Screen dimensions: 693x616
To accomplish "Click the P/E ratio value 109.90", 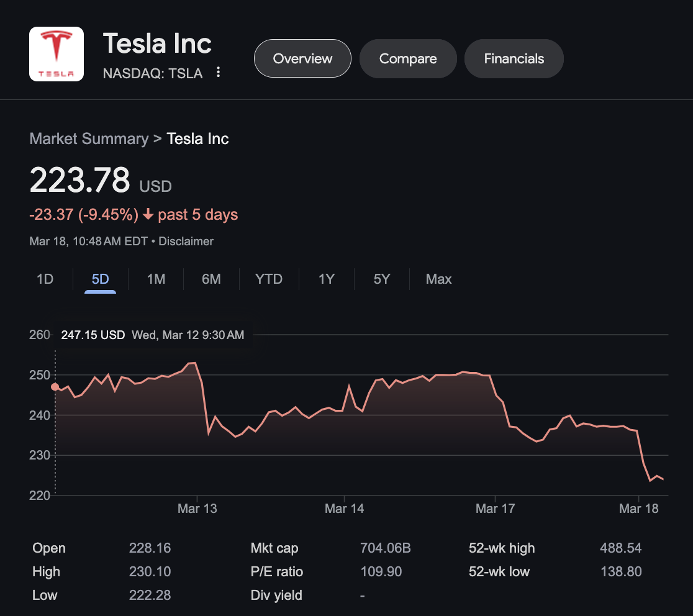I will click(381, 571).
